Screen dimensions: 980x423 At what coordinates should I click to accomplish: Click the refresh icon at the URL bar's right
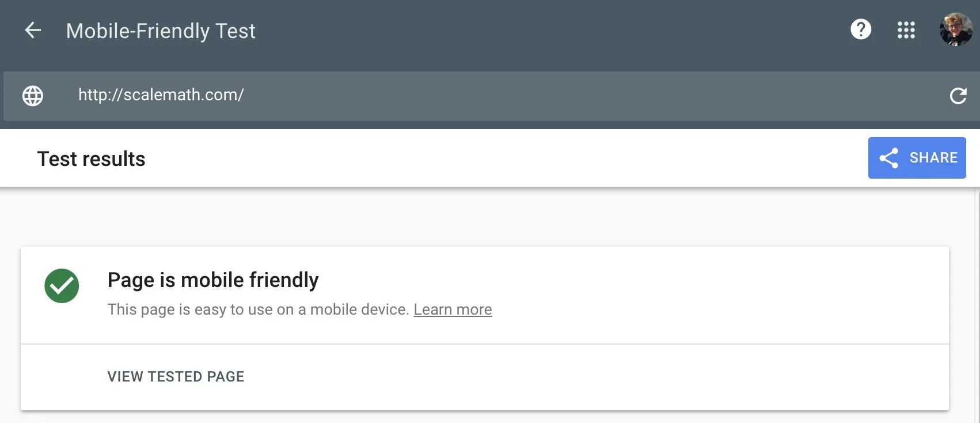[958, 96]
